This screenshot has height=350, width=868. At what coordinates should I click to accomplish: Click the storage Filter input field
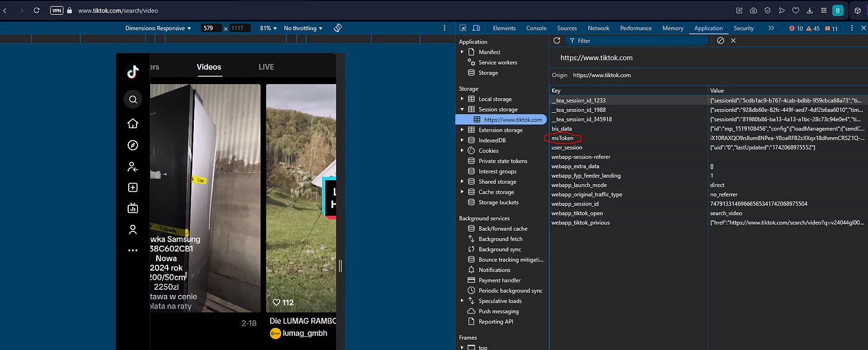638,41
